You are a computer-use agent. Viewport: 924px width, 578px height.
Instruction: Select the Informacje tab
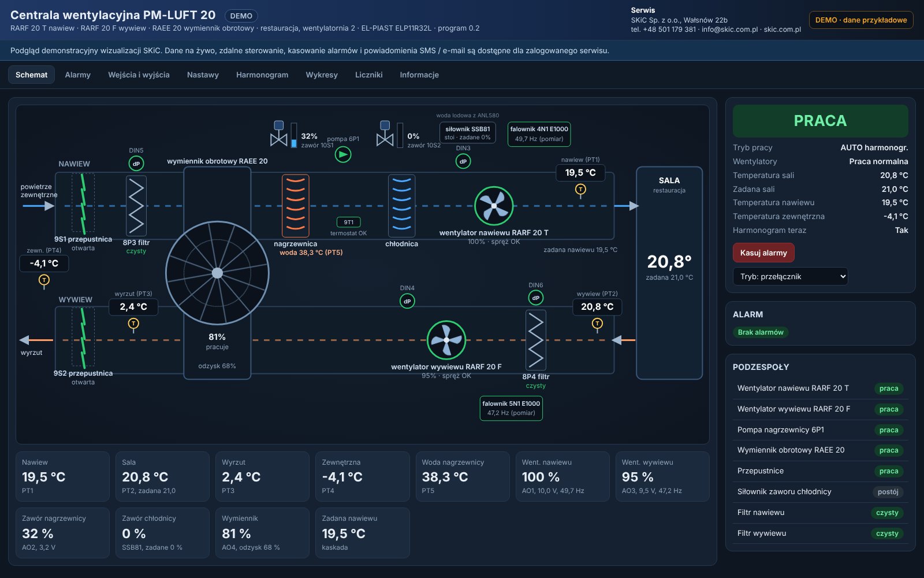[419, 75]
